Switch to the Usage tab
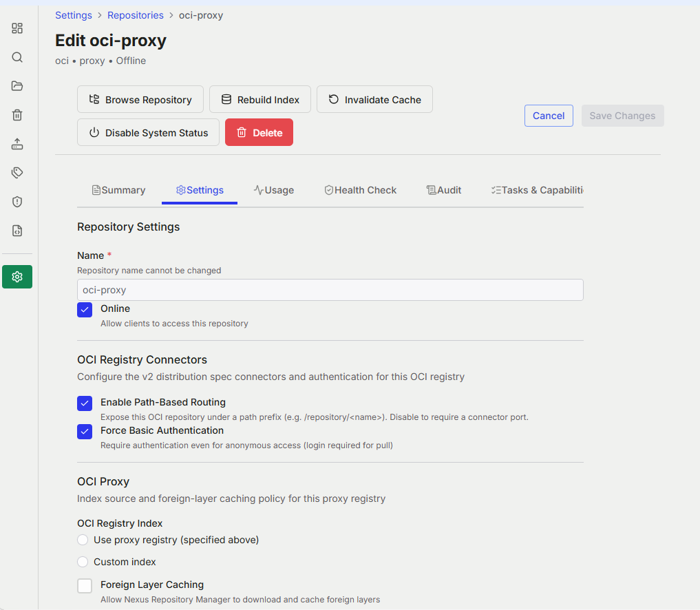Image resolution: width=700 pixels, height=610 pixels. 274,190
